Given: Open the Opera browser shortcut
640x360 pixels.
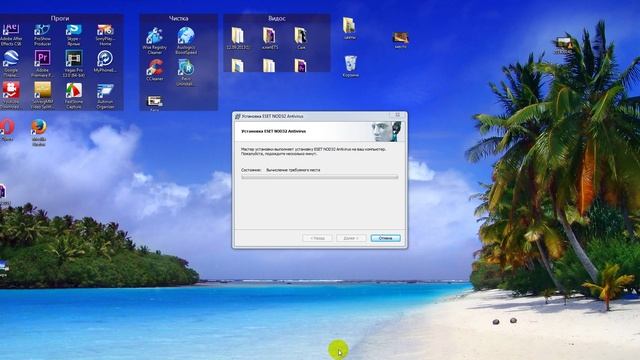Looking at the screenshot, I should click(7, 130).
